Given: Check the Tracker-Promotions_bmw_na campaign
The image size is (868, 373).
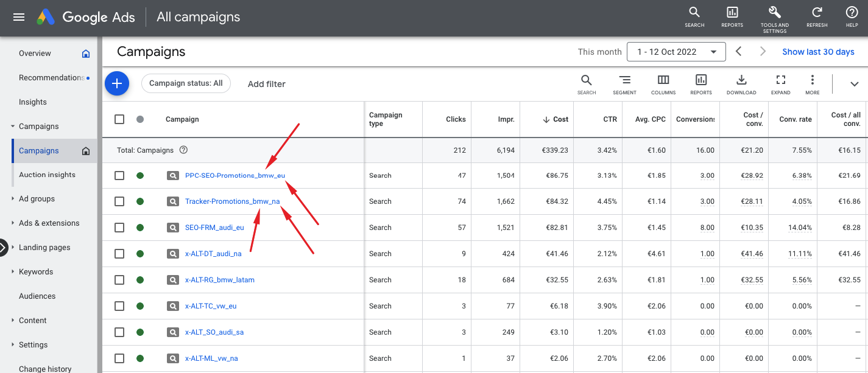Looking at the screenshot, I should pos(119,201).
